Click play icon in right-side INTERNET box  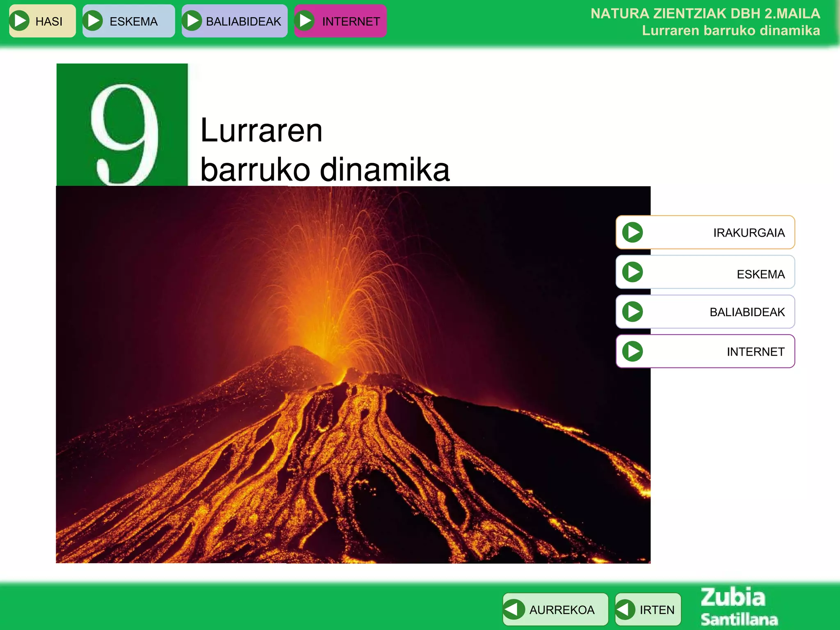632,352
